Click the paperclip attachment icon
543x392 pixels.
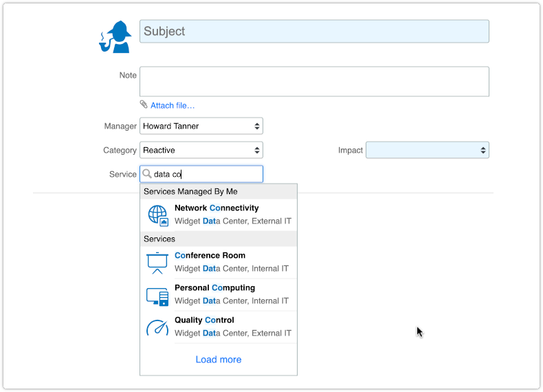point(144,105)
